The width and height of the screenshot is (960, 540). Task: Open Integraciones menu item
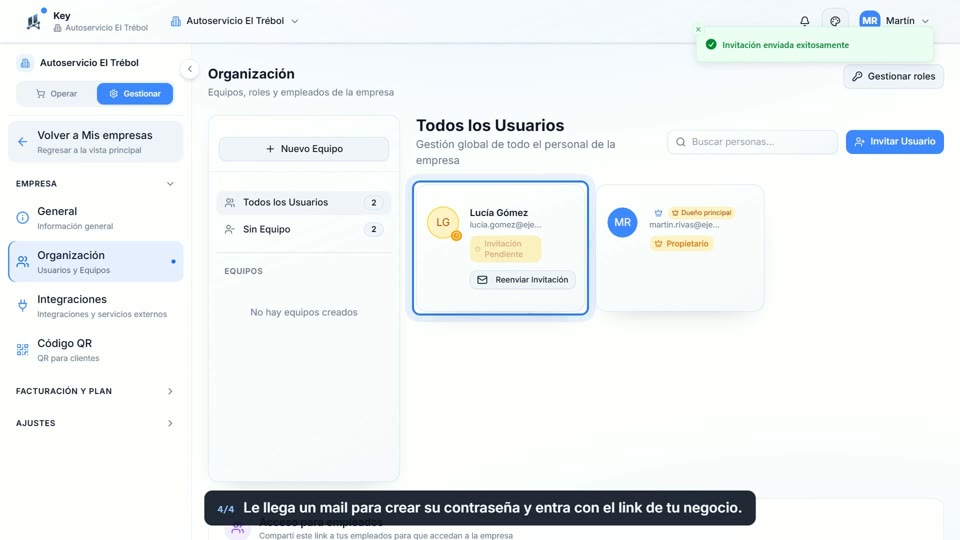96,306
